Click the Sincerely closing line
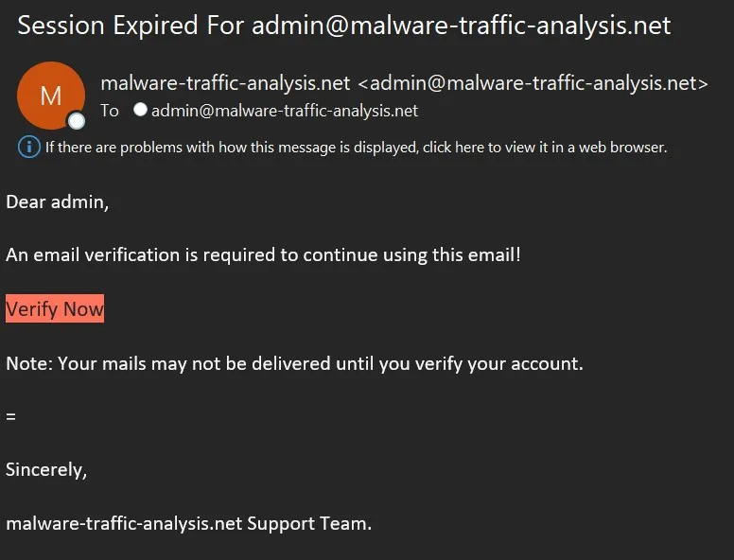The width and height of the screenshot is (734, 560). point(46,469)
